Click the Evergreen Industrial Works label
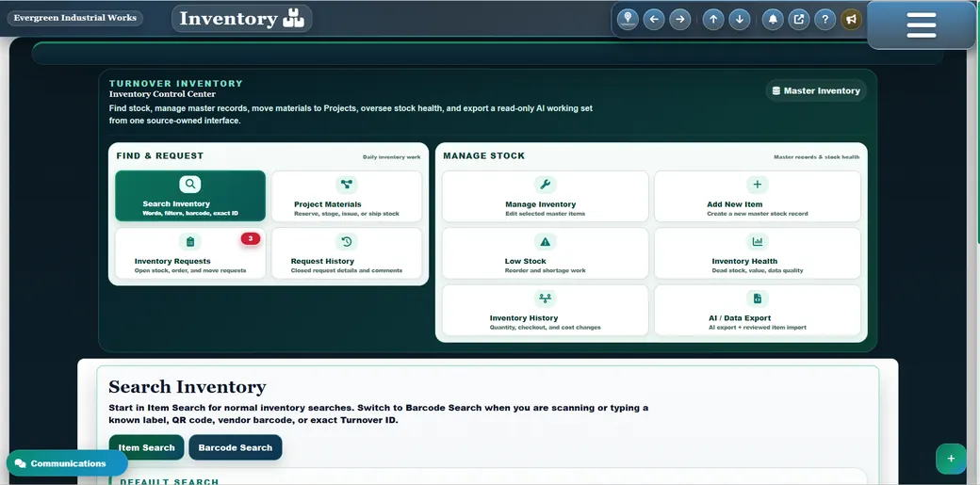This screenshot has height=485, width=980. (x=75, y=18)
